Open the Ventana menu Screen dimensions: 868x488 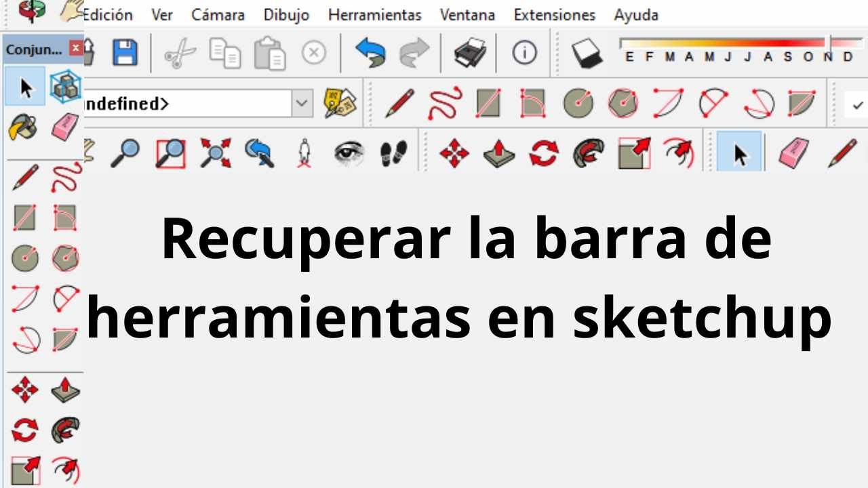(467, 14)
